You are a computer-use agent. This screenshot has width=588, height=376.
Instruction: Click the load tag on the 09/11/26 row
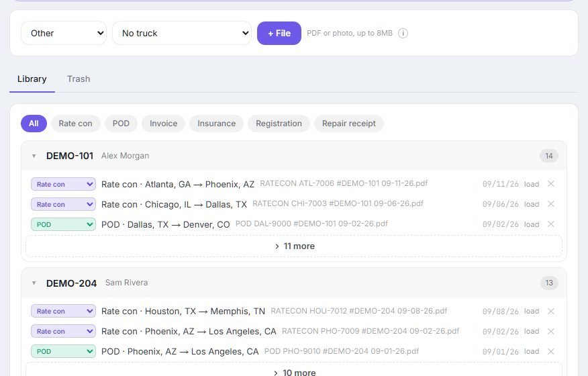coord(532,184)
